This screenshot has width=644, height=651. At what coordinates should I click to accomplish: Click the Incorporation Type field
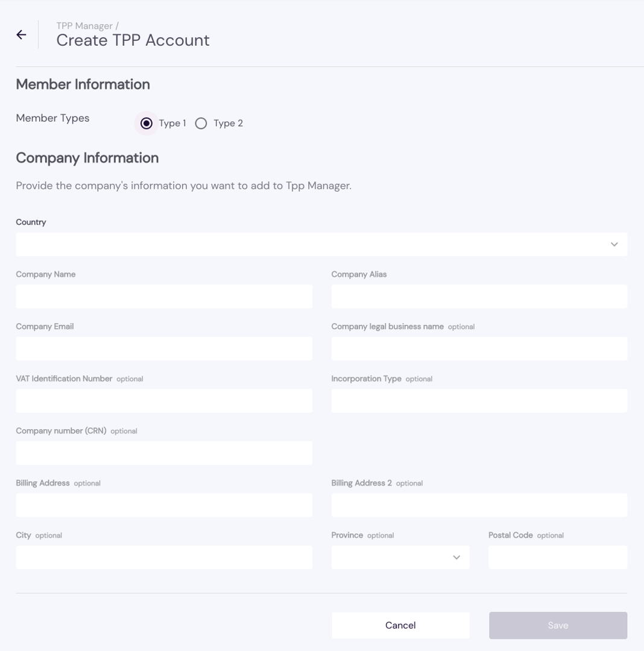coord(479,401)
